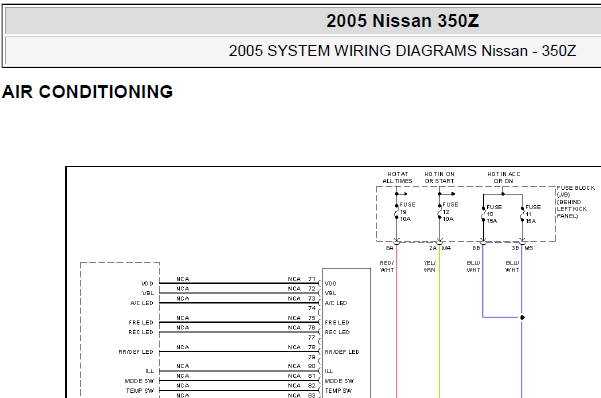The width and height of the screenshot is (601, 398).
Task: Click the '8A' connector terminal label
Action: pyautogui.click(x=389, y=248)
